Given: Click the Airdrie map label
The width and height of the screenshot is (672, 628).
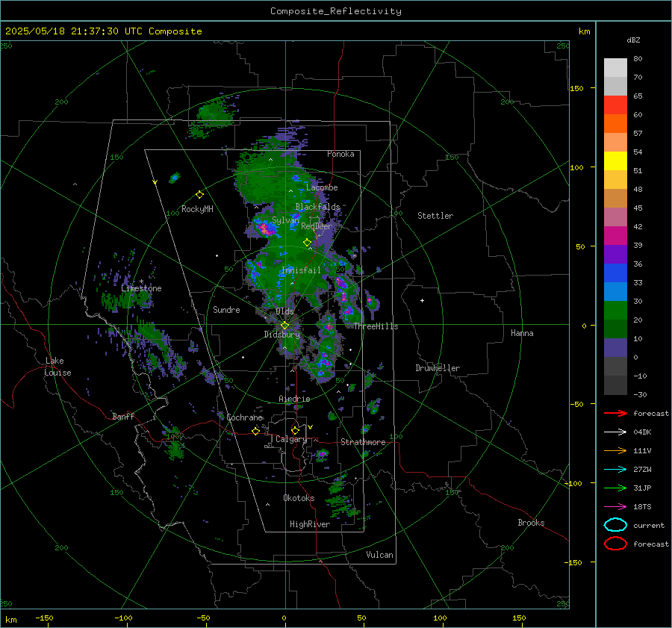Looking at the screenshot, I should [x=294, y=399].
